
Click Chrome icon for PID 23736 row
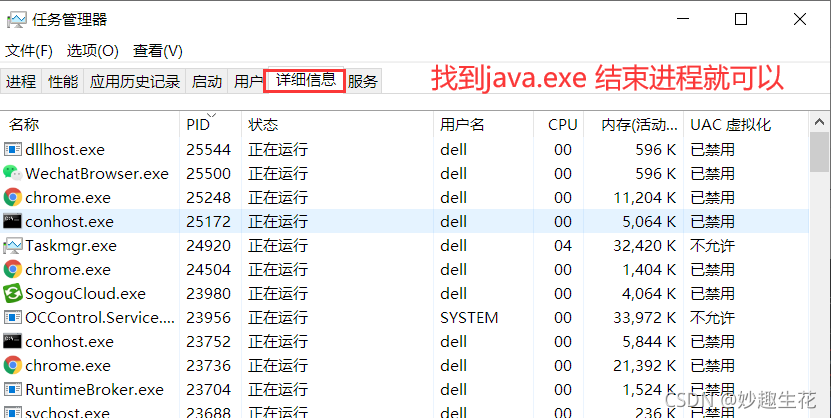tap(12, 366)
